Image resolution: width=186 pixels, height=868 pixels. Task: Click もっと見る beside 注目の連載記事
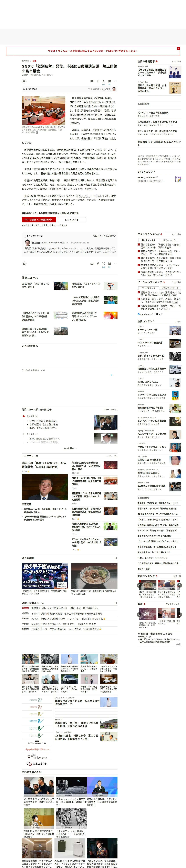tap(176, 62)
